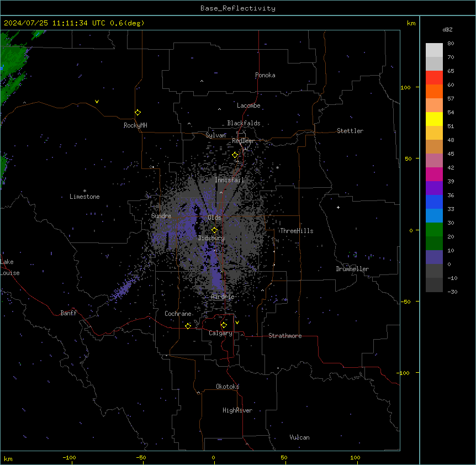Click the Limestone label
Image resolution: width=476 pixels, height=465 pixels.
pos(84,197)
